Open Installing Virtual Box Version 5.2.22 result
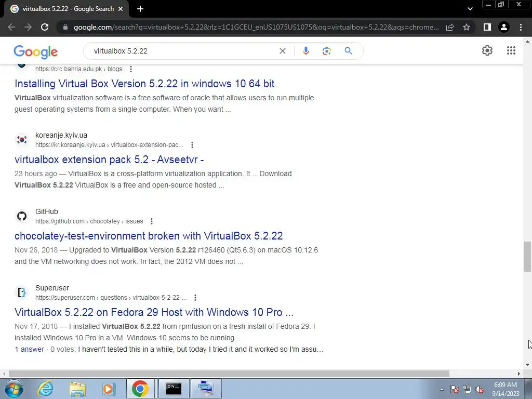532x399 pixels. pos(144,84)
